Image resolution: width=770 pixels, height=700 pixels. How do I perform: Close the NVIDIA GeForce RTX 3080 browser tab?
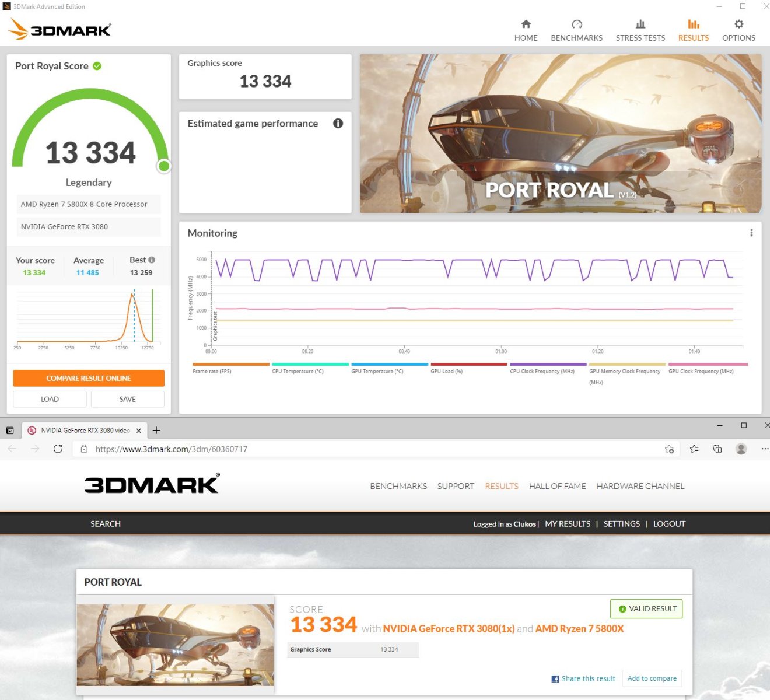pyautogui.click(x=139, y=430)
